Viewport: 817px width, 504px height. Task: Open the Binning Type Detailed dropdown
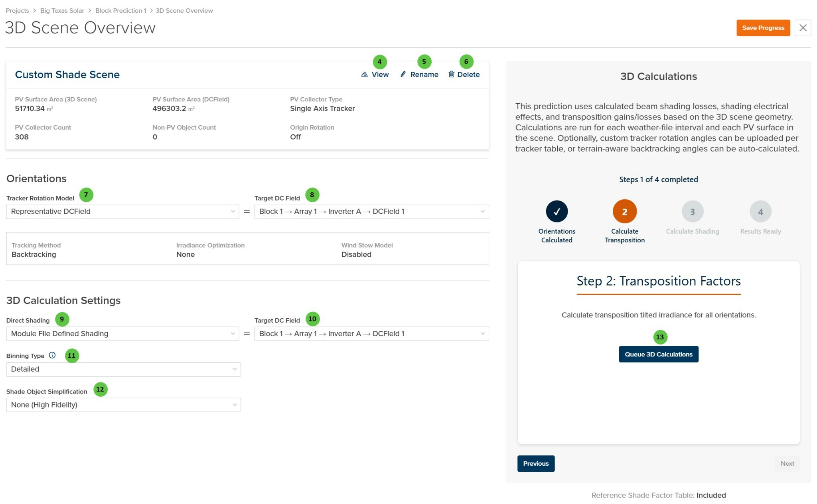click(x=123, y=369)
